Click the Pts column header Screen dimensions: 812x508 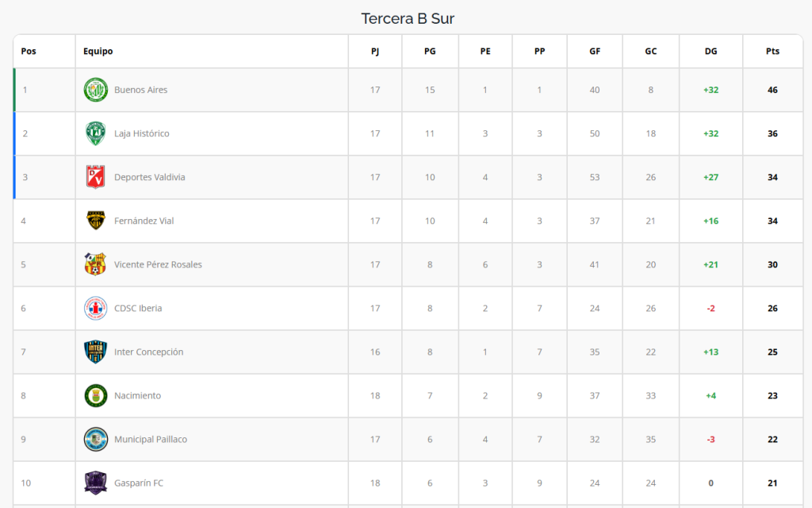pos(772,51)
